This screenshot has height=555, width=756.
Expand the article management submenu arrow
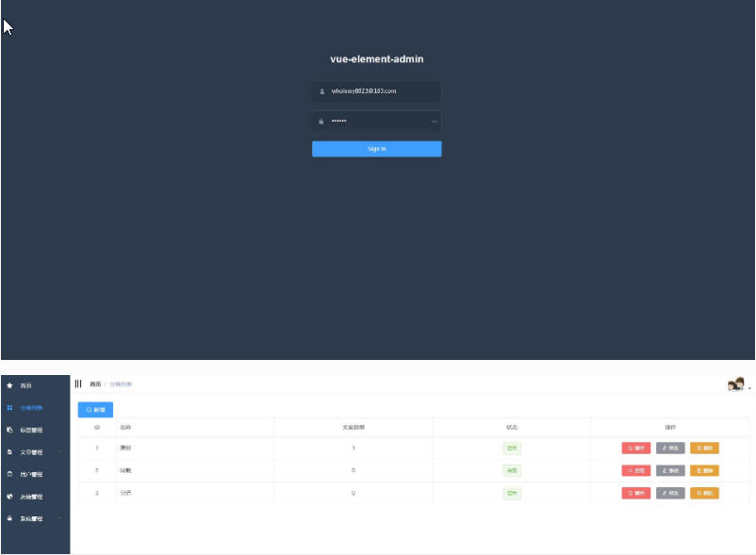pyautogui.click(x=60, y=452)
